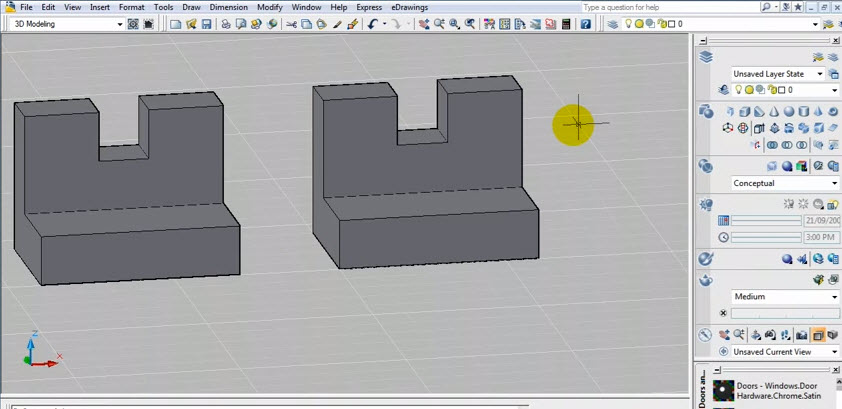
Task: Click the Union boolean icon
Action: (772, 145)
